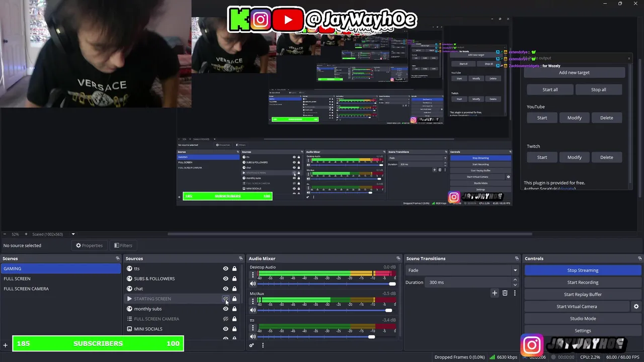Show the STARTING SCREEN source

point(225,299)
